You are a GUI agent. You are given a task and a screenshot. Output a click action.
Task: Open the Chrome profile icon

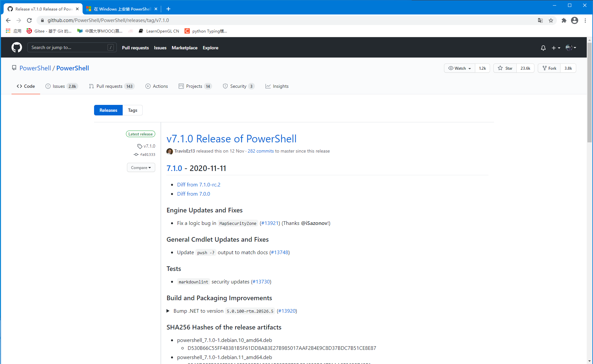575,20
